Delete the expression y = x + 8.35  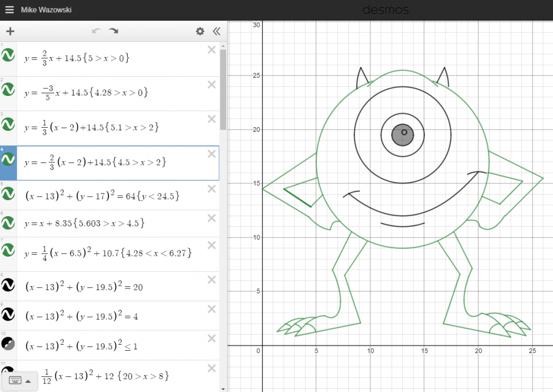212,218
